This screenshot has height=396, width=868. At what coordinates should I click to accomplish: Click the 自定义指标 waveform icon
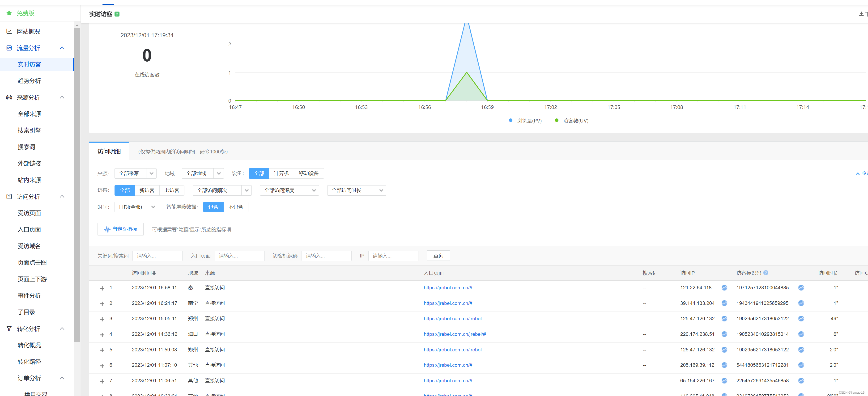(107, 229)
